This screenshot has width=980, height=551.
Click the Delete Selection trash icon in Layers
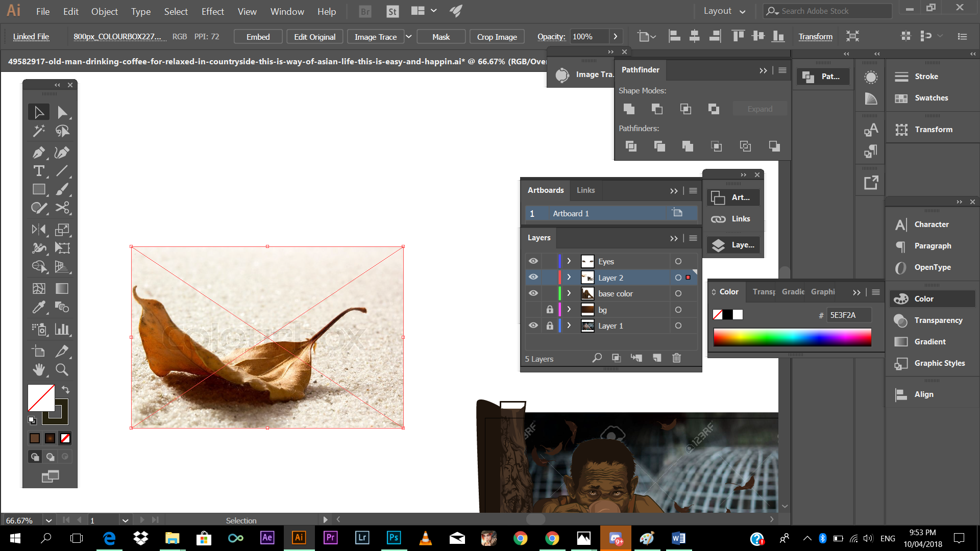pyautogui.click(x=676, y=358)
